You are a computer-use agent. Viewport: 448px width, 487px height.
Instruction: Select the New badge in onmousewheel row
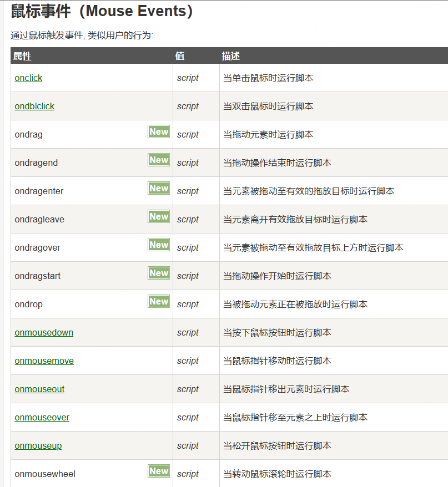[x=159, y=471]
